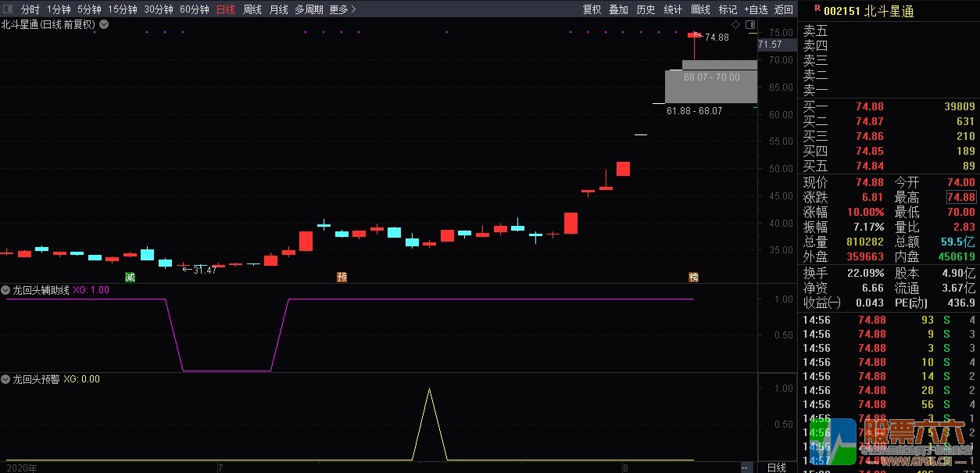Select the 日线 daily period tab

coord(226,9)
